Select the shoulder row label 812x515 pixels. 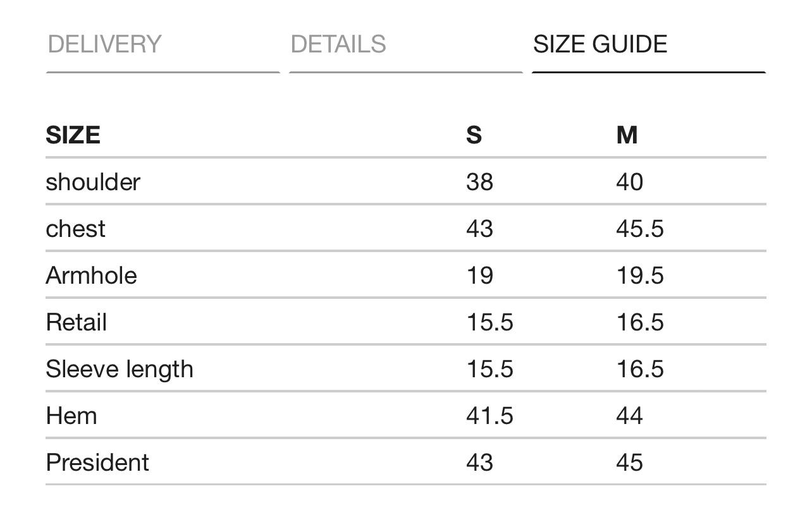[93, 182]
